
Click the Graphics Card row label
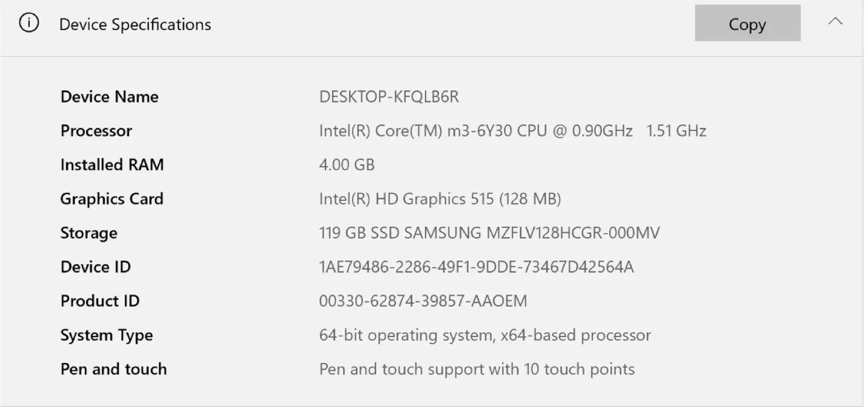112,198
